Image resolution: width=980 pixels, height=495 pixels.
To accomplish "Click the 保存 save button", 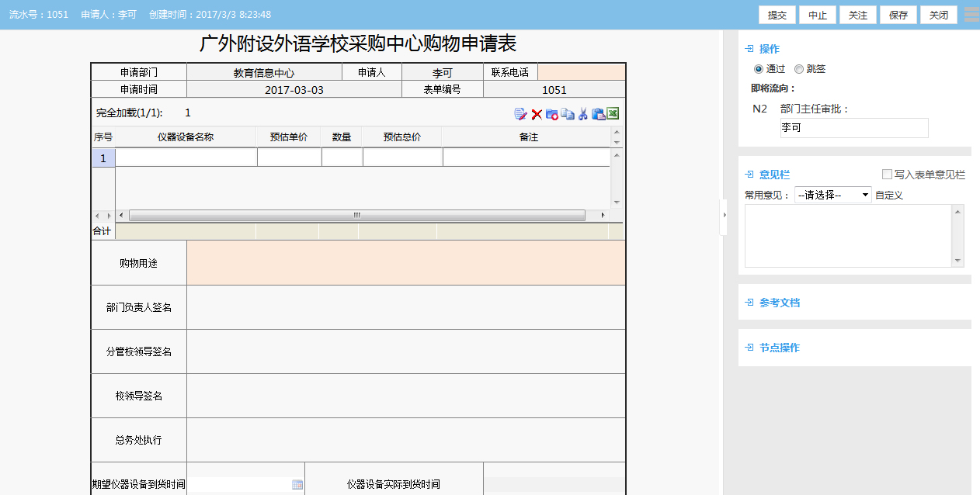I will [x=898, y=16].
